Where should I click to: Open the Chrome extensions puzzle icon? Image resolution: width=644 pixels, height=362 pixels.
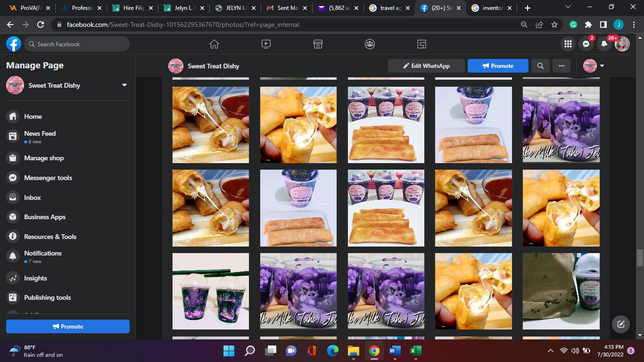coord(588,25)
